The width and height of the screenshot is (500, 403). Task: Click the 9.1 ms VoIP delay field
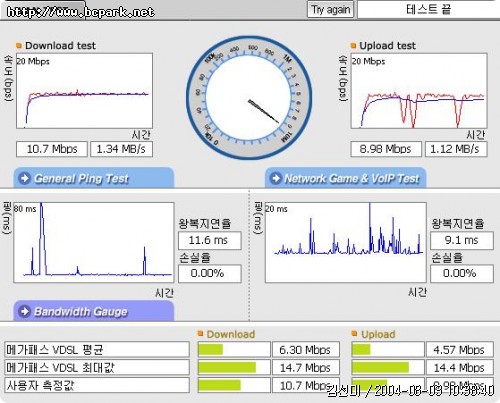(462, 241)
